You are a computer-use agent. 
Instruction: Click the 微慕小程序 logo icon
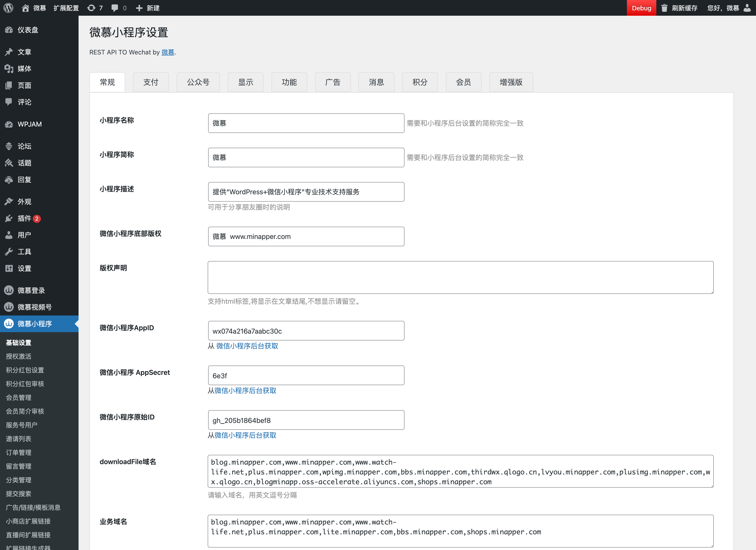click(x=9, y=324)
